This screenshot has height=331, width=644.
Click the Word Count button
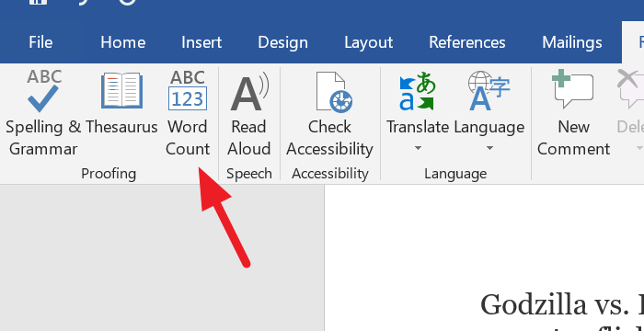coord(188,113)
